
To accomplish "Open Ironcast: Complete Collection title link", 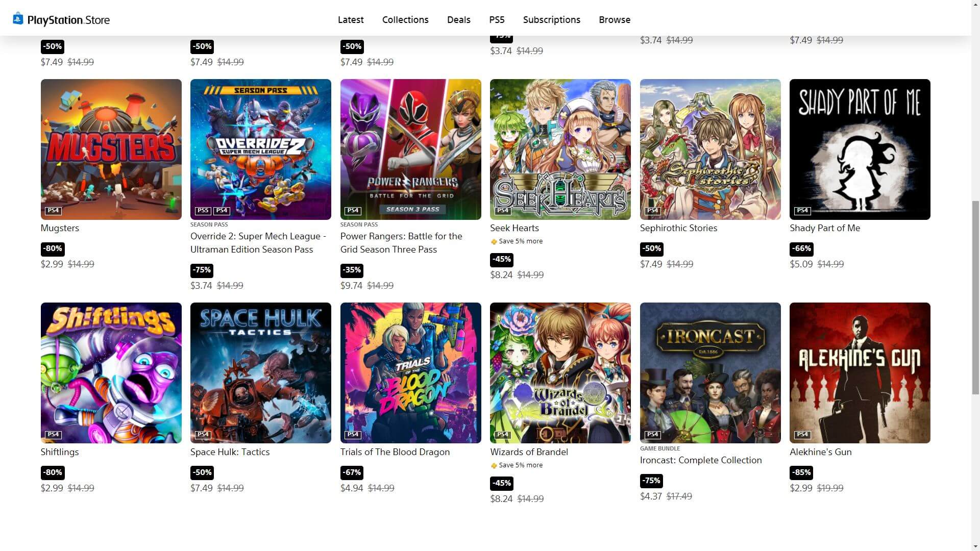I will (x=701, y=460).
